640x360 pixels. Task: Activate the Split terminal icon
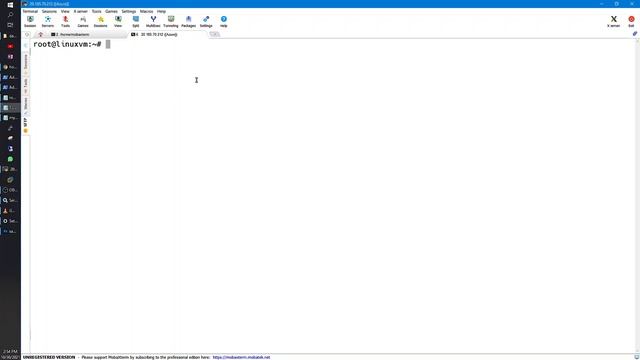pos(136,21)
